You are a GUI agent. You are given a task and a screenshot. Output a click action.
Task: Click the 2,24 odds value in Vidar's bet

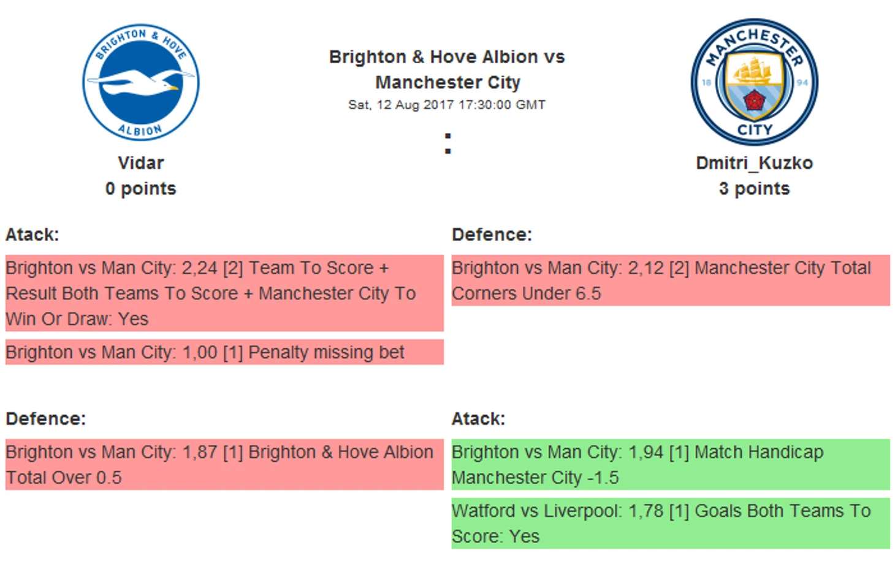[200, 269]
